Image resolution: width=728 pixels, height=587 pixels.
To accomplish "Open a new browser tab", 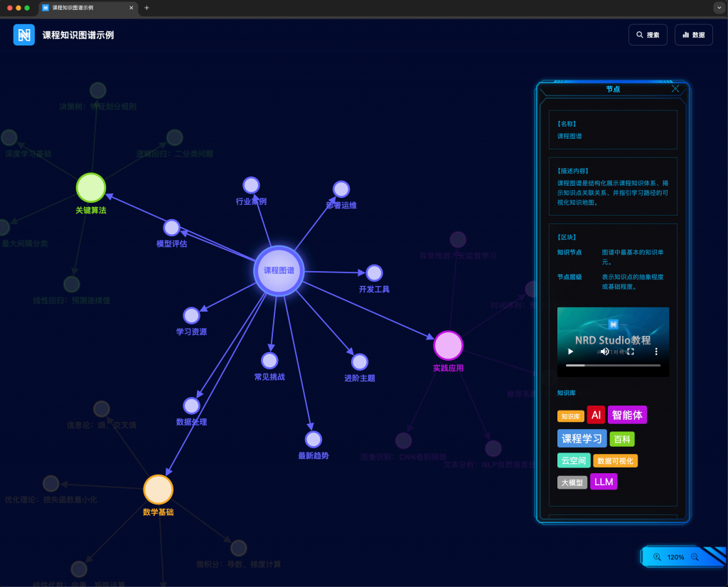I will tap(146, 8).
